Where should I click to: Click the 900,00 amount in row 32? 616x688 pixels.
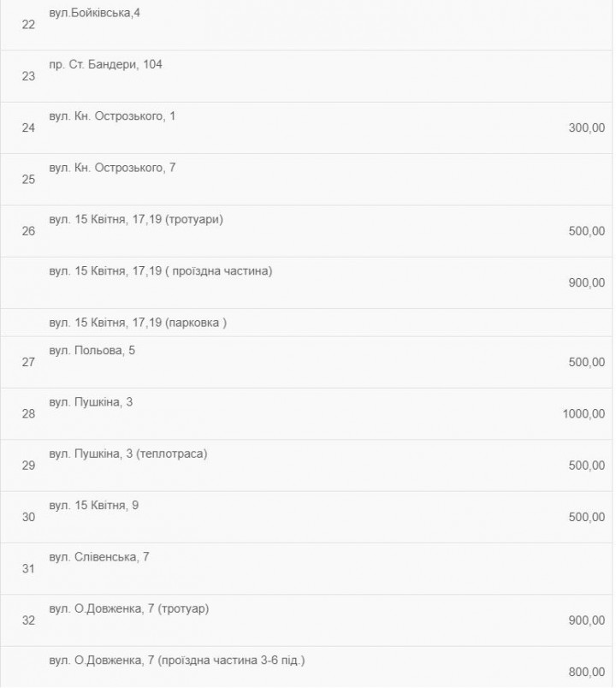click(587, 620)
